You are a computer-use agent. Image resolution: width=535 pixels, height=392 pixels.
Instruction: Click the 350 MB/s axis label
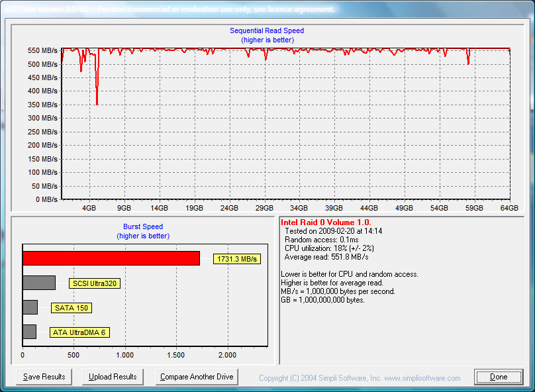point(42,105)
